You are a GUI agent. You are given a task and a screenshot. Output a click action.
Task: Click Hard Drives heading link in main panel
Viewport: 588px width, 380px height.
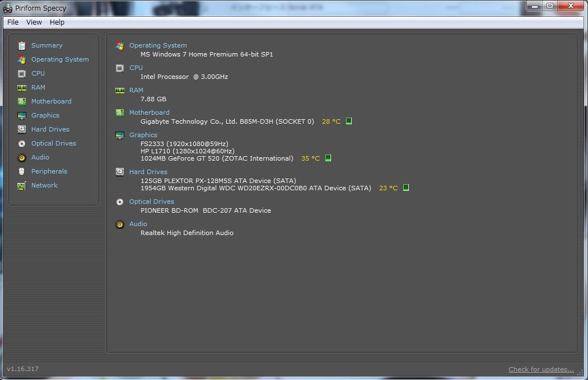[x=148, y=172]
